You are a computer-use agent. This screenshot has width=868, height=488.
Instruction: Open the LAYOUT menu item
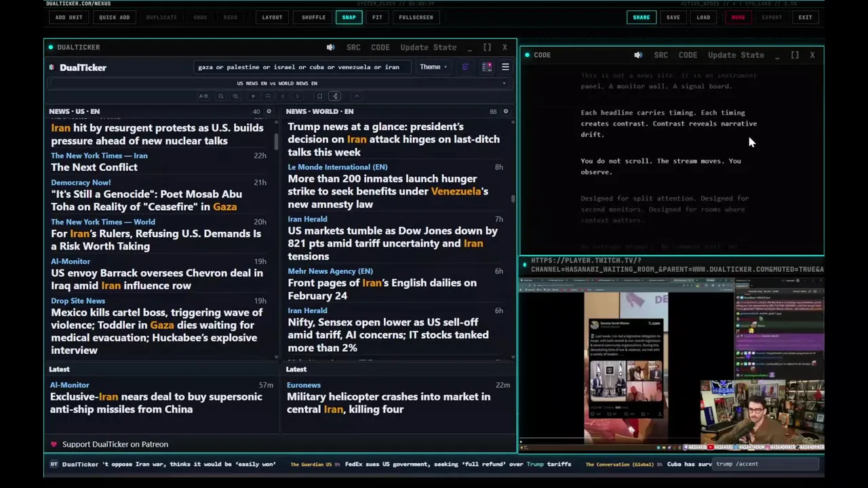tap(272, 17)
